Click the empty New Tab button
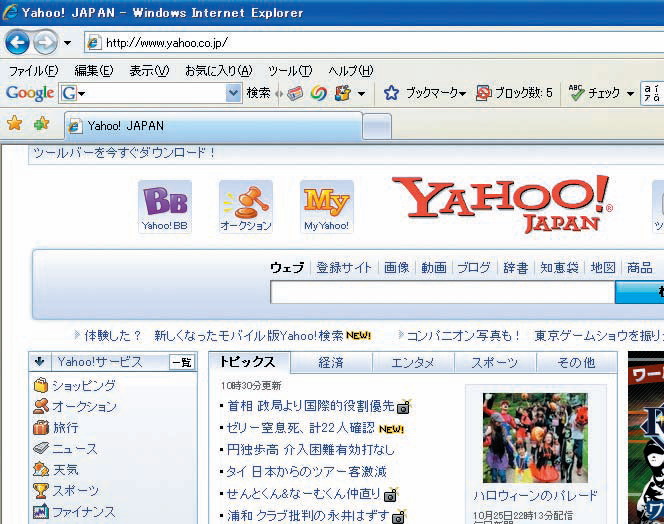 coord(377,127)
